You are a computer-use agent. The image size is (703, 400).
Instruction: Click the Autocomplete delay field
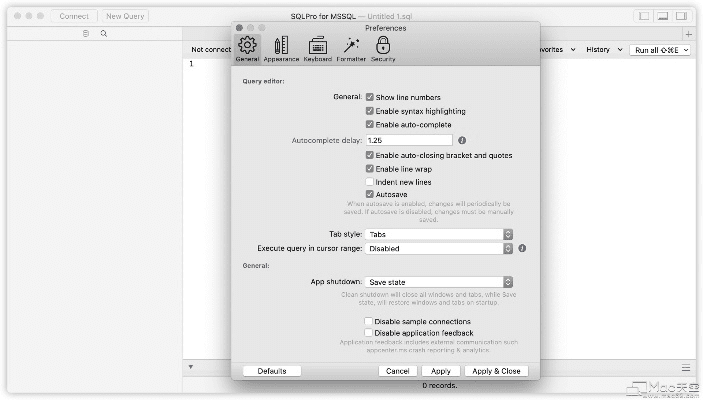point(409,140)
